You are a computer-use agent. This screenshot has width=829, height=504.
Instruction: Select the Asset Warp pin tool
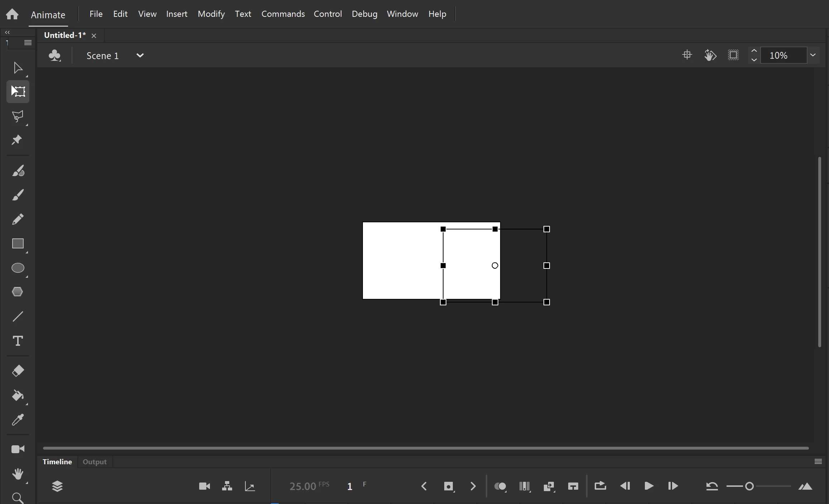17,140
